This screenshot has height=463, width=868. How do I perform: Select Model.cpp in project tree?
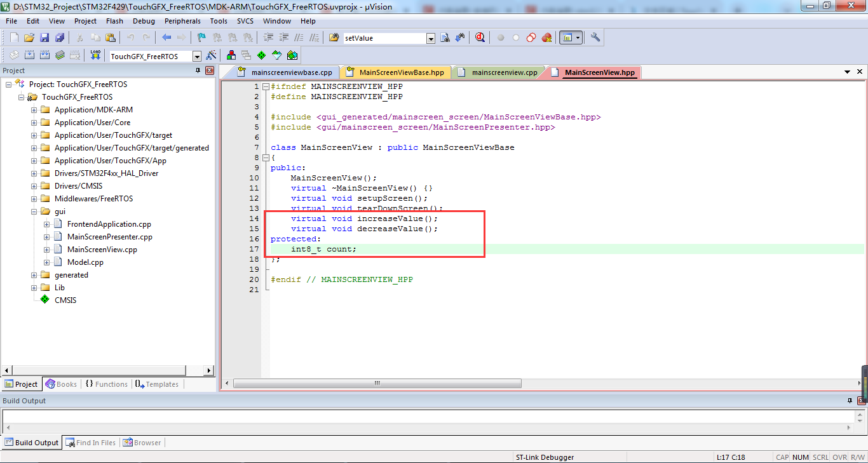[85, 262]
